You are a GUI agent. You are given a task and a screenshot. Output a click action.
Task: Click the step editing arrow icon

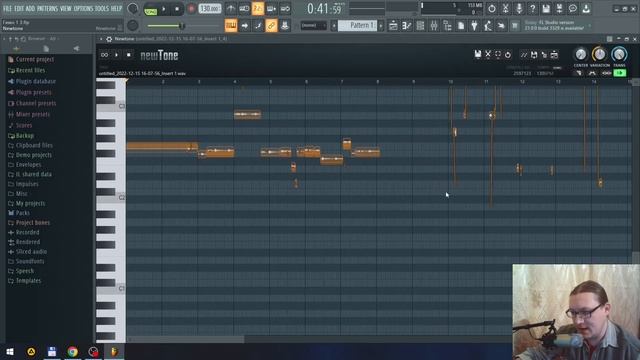[244, 26]
